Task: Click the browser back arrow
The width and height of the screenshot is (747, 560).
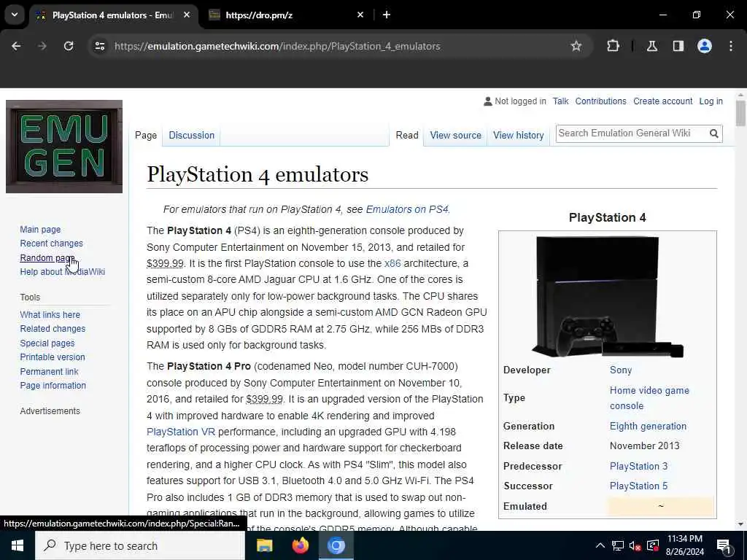Action: point(16,46)
